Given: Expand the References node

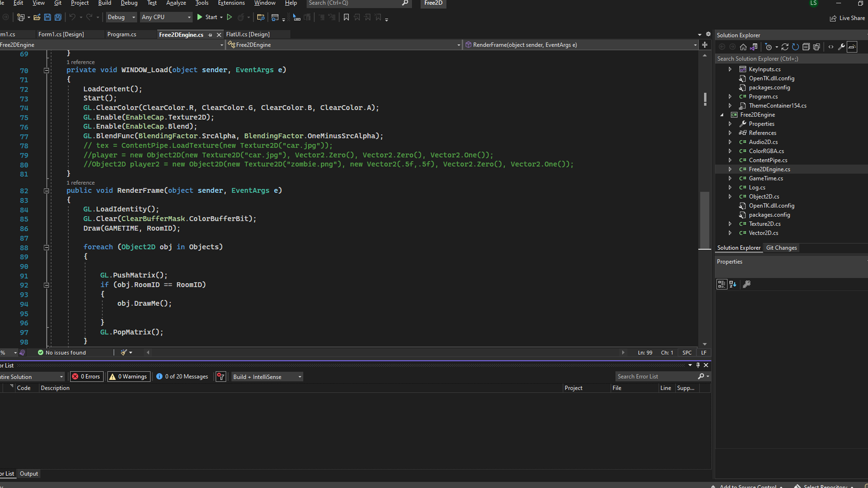Looking at the screenshot, I should (730, 133).
